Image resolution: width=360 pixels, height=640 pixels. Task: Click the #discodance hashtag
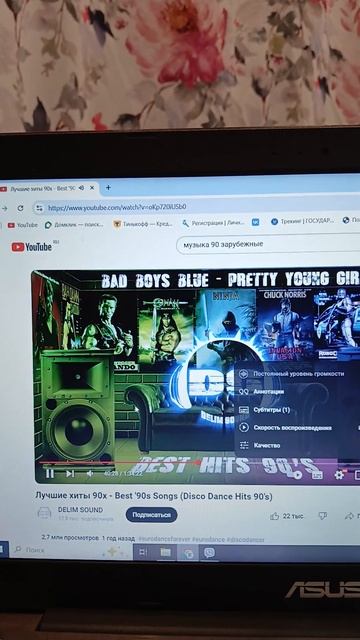246,540
